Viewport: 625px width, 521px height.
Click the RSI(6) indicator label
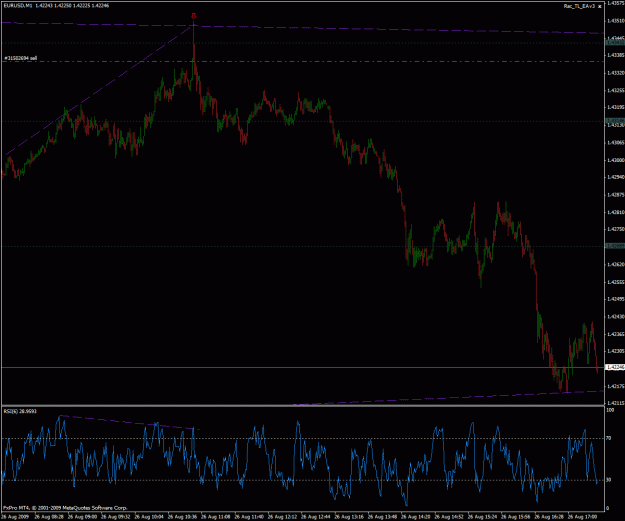(x=20, y=411)
